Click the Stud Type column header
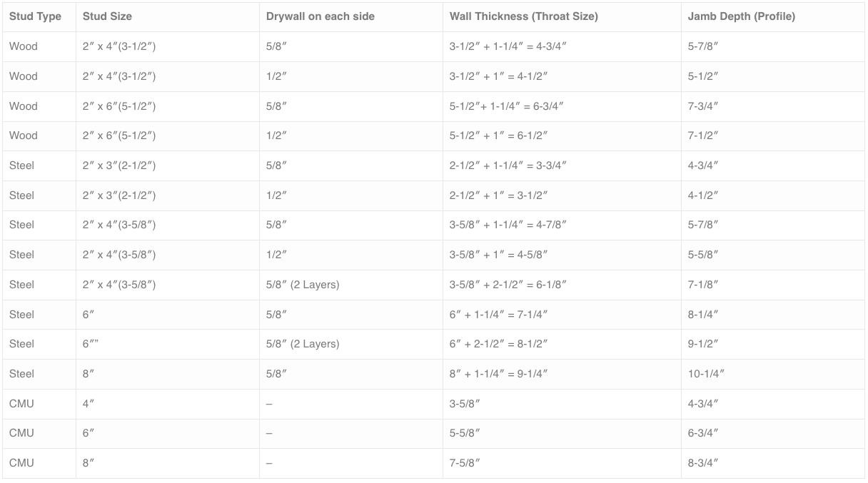 (35, 16)
